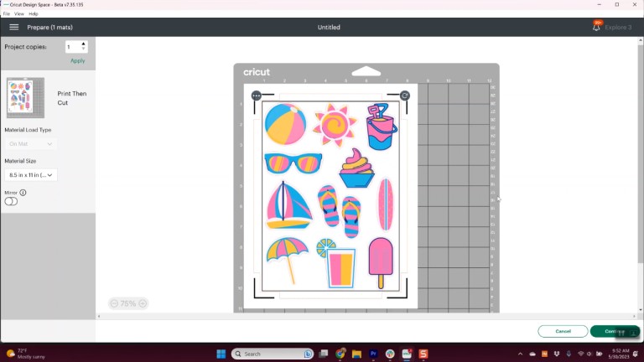Image resolution: width=644 pixels, height=362 pixels.
Task: Click the Cancel button
Action: (563, 331)
